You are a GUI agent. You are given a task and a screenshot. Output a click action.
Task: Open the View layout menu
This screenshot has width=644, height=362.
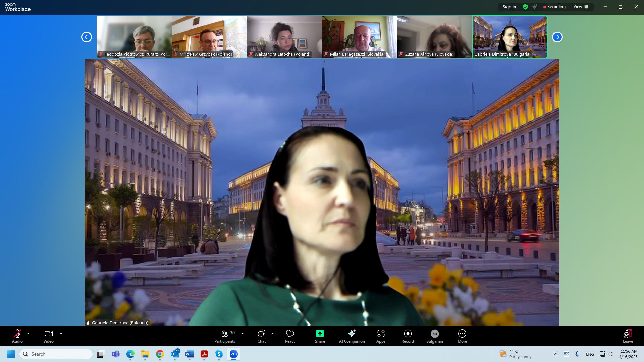point(581,7)
